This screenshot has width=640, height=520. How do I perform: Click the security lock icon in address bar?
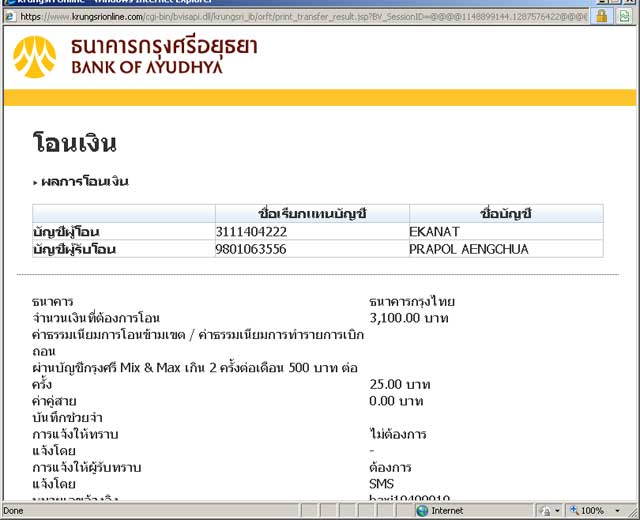coord(601,16)
